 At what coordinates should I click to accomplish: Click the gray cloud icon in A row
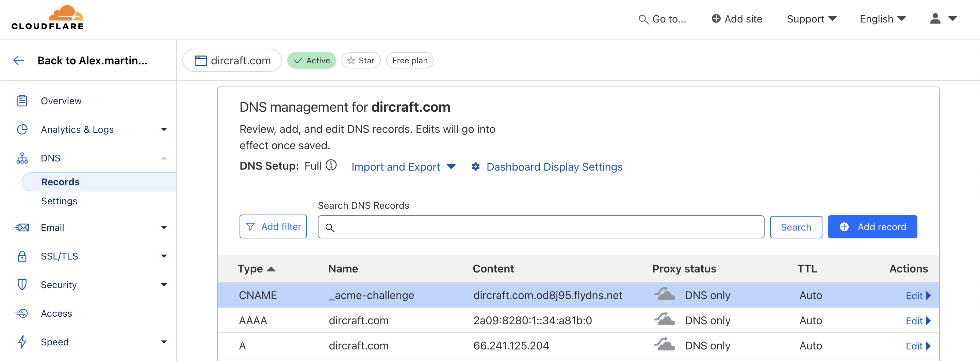[664, 344]
